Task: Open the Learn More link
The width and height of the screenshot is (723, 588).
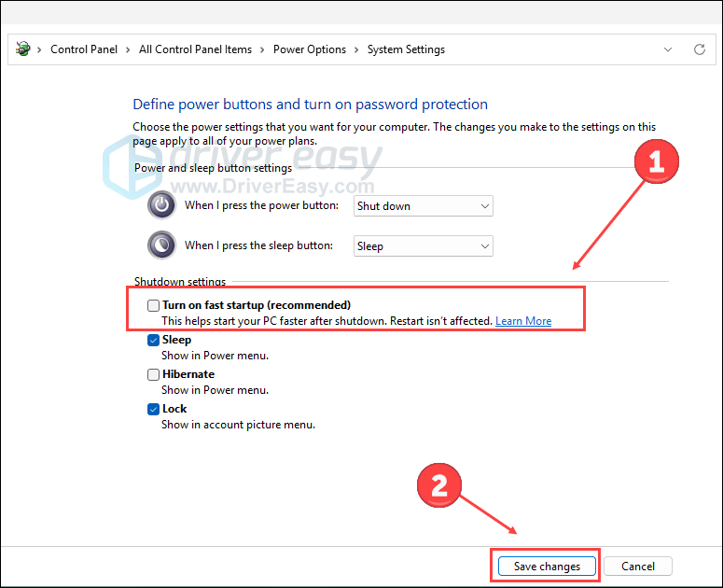Action: [x=522, y=321]
